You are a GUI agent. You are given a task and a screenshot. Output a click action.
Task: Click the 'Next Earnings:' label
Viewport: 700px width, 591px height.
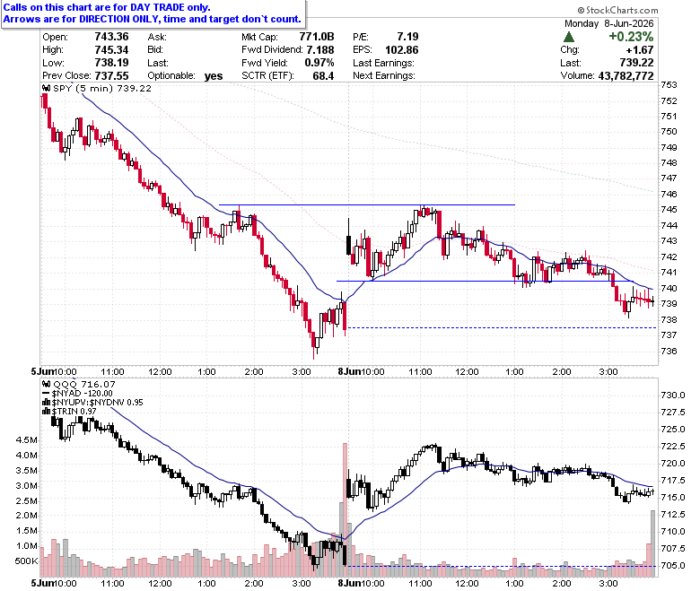pyautogui.click(x=384, y=75)
